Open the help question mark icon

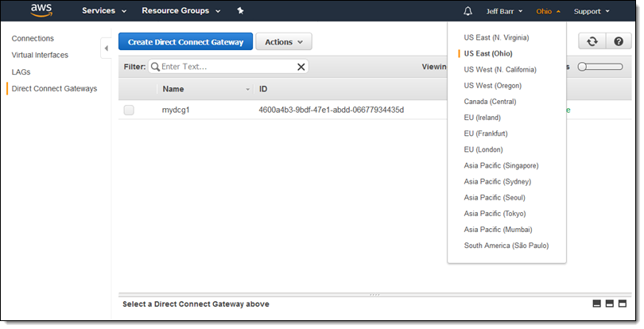[x=618, y=42]
